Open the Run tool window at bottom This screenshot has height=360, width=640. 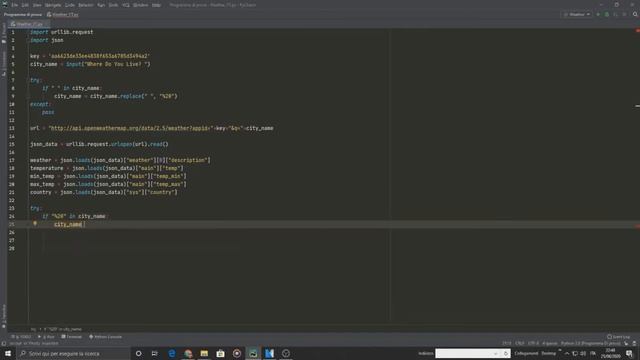(46, 337)
